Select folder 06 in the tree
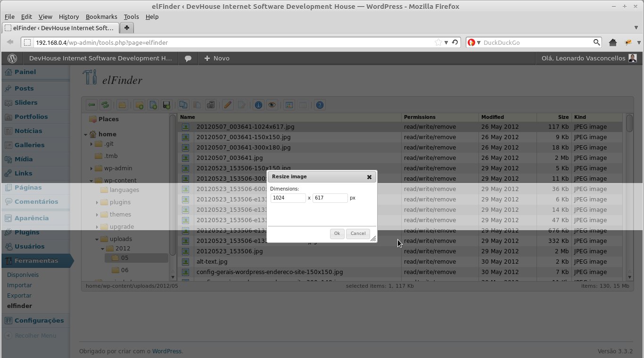644x358 pixels. tap(124, 270)
